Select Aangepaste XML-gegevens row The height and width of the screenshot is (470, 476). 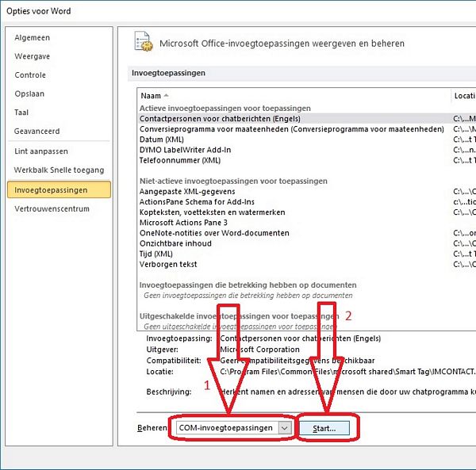306,192
